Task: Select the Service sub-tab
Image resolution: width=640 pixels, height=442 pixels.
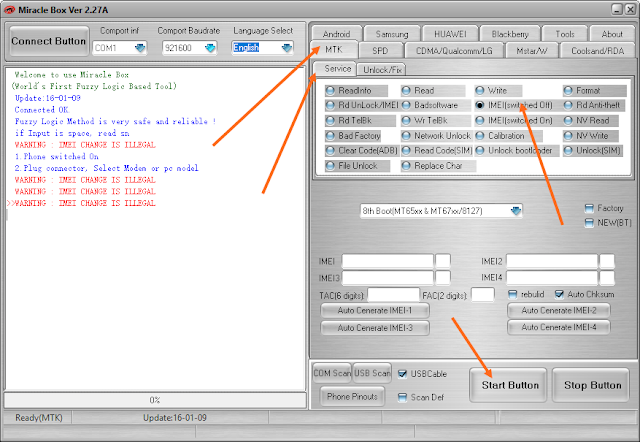Action: (337, 69)
